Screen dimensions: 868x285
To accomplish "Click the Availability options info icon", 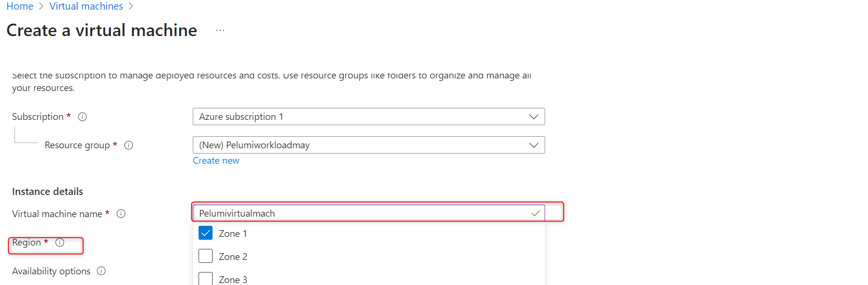I will coord(101,271).
